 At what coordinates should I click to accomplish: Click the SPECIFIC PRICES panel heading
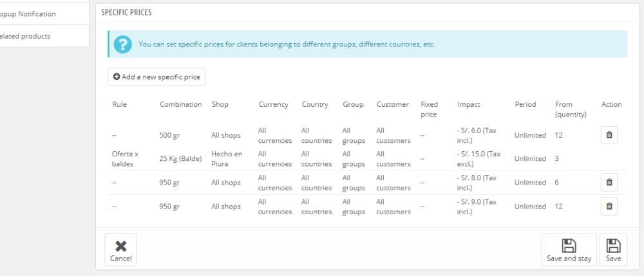point(126,13)
